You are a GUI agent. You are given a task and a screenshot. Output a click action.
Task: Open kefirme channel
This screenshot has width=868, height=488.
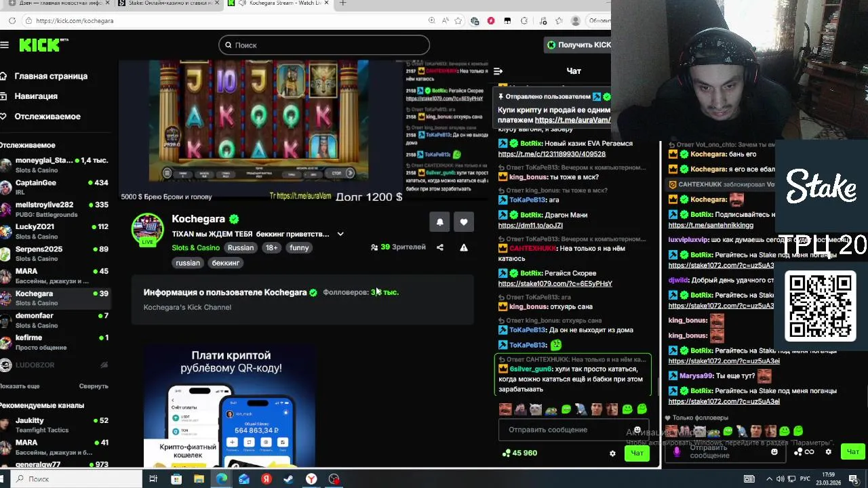[x=54, y=342]
